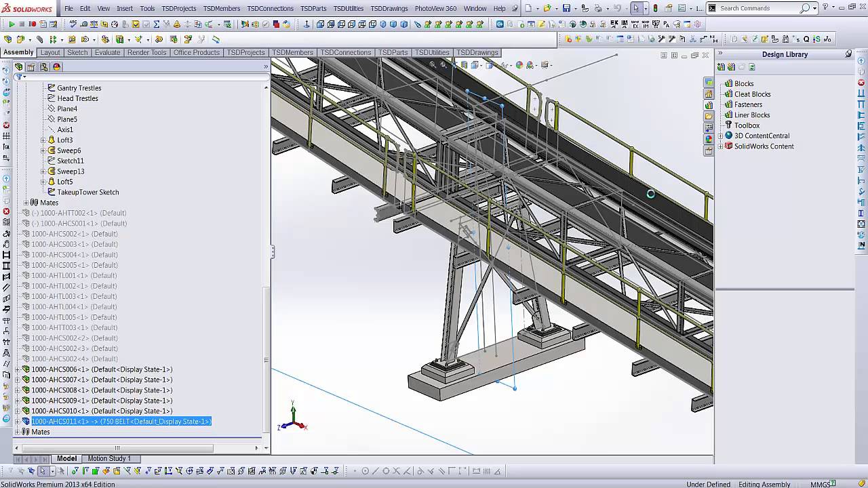
Task: Expand component 1000-AHCS006<1>
Action: click(18, 369)
